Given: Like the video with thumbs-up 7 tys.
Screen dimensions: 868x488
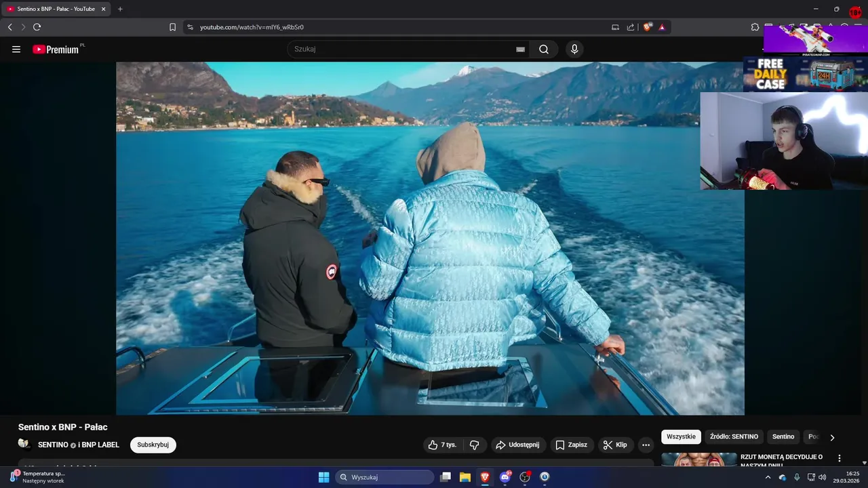Looking at the screenshot, I should pos(441,445).
